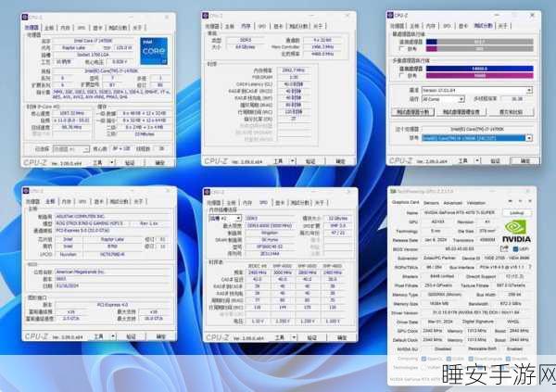Click the Graphics Card tab in GPU-Z

click(405, 202)
